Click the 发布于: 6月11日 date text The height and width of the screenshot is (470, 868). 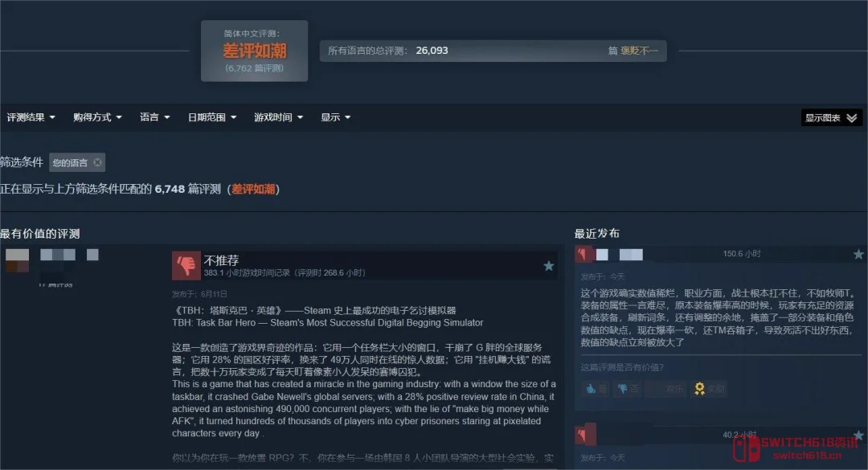pos(199,294)
